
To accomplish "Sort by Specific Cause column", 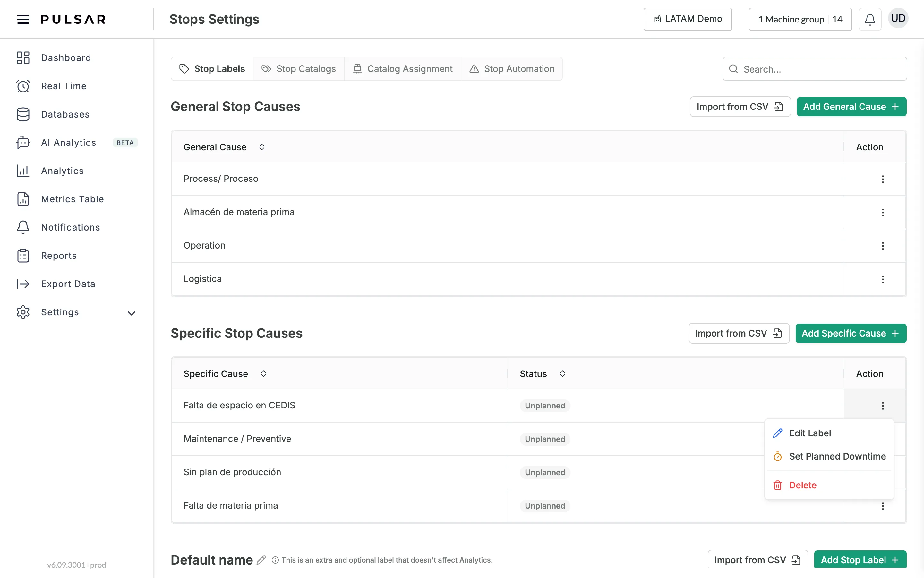I will [x=263, y=373].
